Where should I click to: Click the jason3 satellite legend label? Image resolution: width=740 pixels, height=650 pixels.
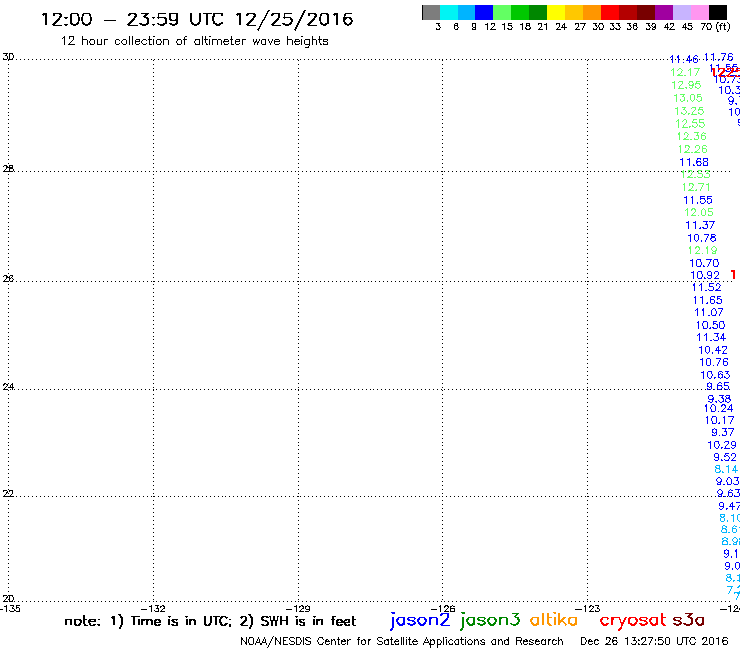coord(490,620)
